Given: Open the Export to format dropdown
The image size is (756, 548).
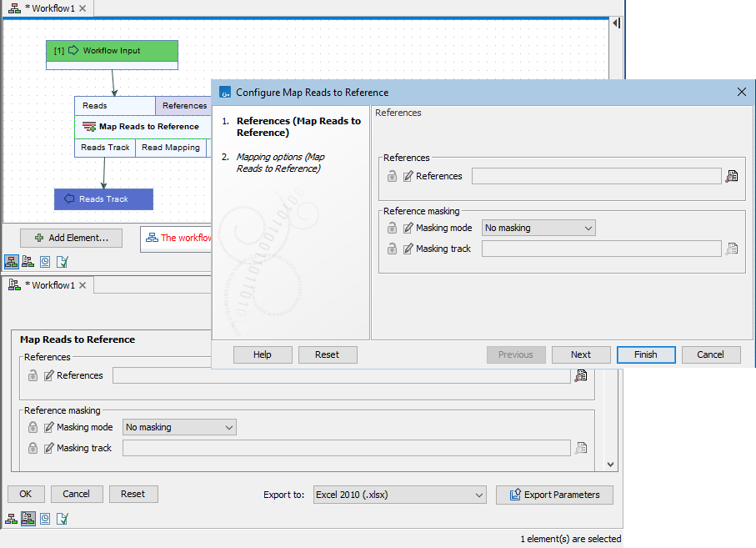Looking at the screenshot, I should click(399, 494).
